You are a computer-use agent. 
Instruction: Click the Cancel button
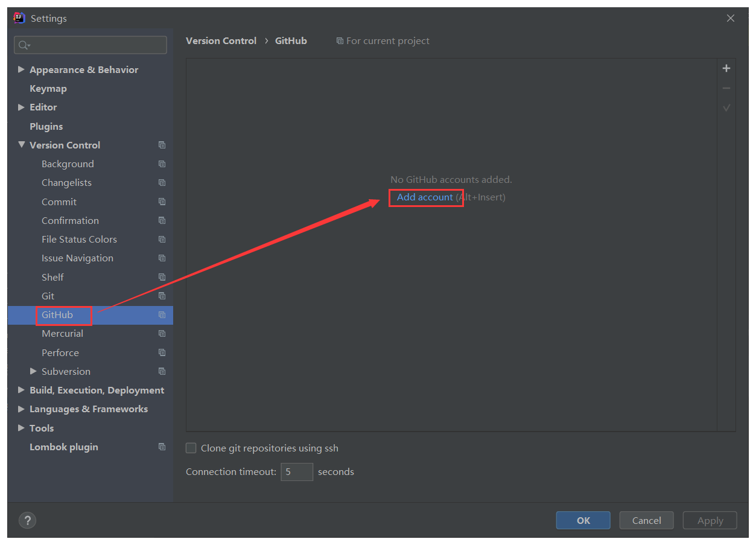click(646, 520)
